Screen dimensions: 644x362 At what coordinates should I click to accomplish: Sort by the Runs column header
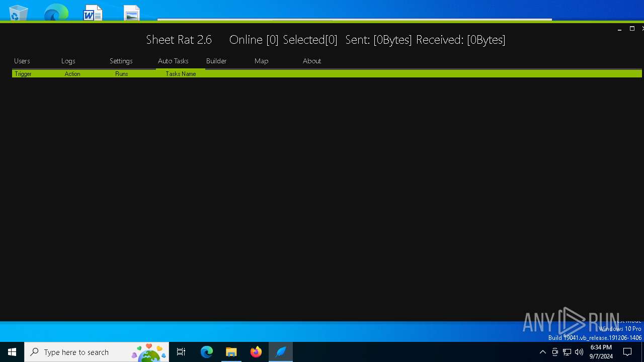(x=122, y=74)
